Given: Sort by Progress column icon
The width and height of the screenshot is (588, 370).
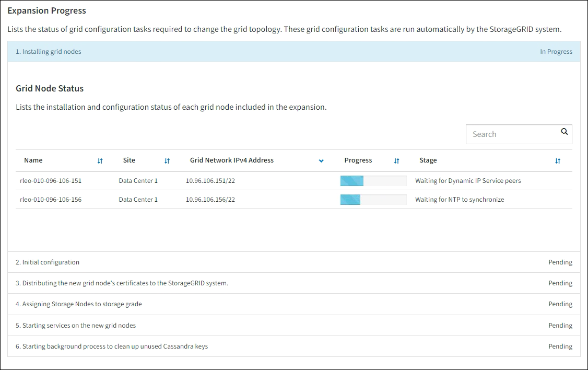Looking at the screenshot, I should click(396, 161).
